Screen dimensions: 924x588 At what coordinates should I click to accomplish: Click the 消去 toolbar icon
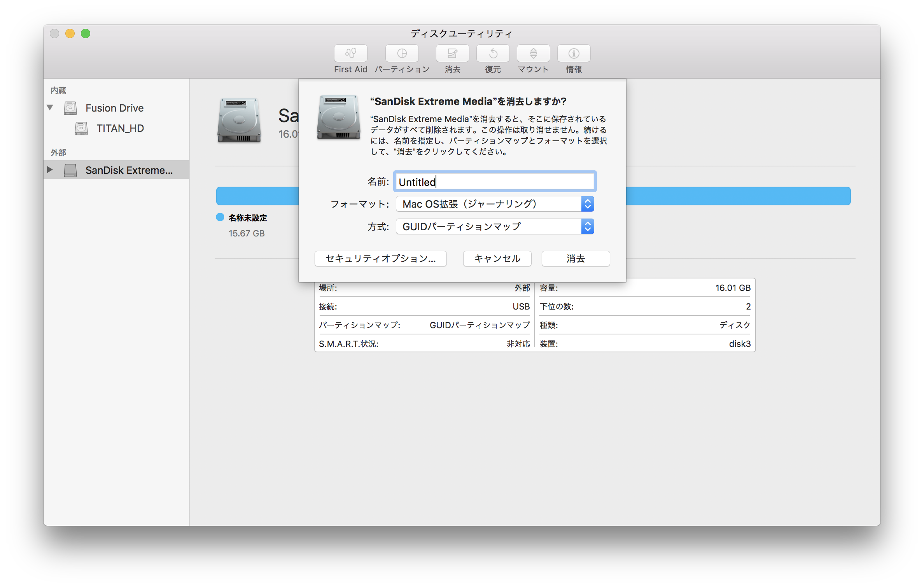point(452,53)
